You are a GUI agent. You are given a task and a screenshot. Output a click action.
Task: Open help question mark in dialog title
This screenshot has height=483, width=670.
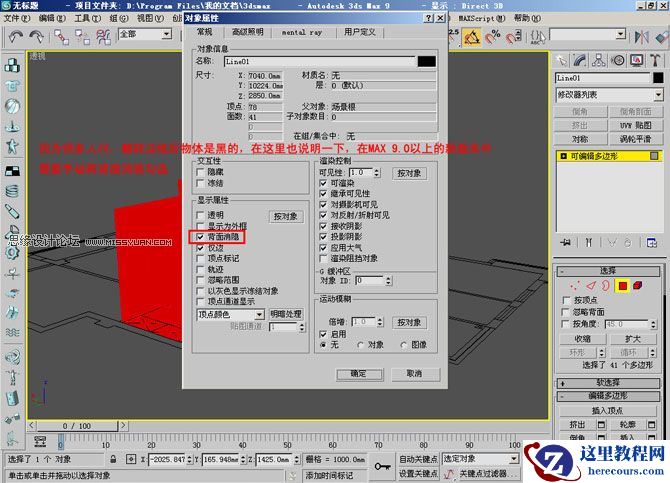click(429, 18)
